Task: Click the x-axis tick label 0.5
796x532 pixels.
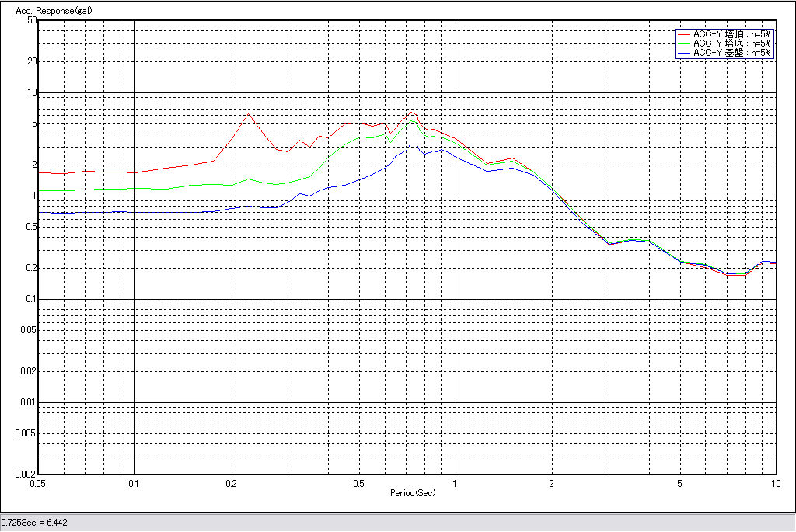Action: [358, 483]
